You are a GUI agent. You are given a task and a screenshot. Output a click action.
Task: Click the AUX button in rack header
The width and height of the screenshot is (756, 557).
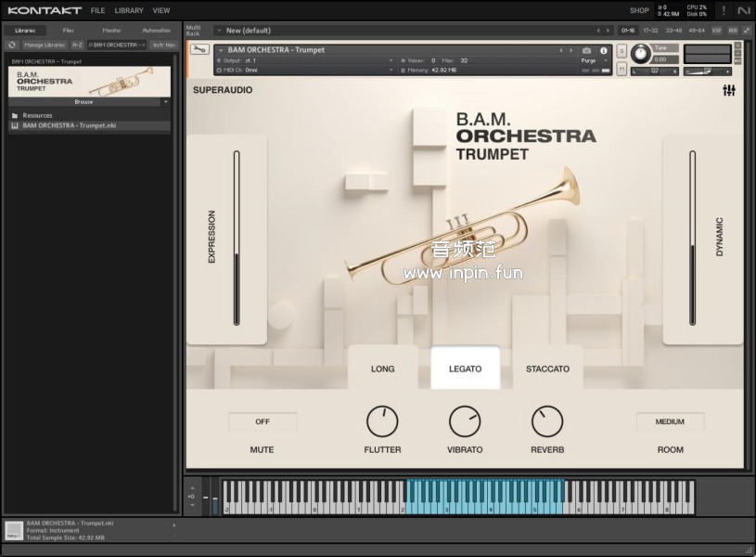[x=733, y=31]
